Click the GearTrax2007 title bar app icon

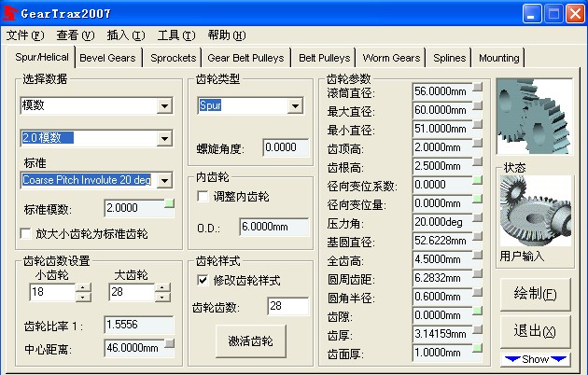pyautogui.click(x=9, y=14)
